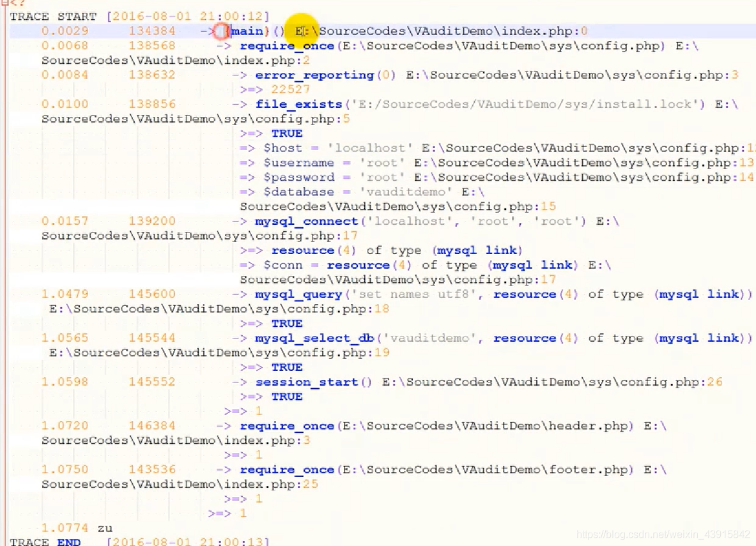Select the memory value 138632
This screenshot has width=756, height=546.
[152, 75]
